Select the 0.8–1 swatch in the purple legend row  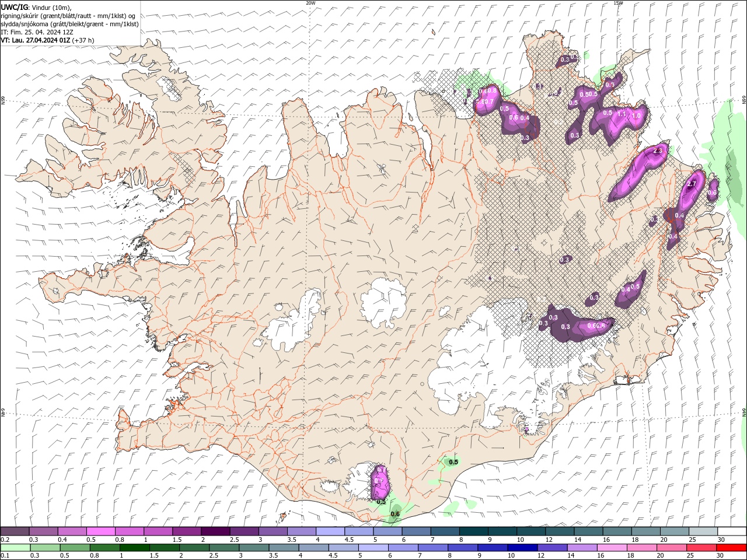pyautogui.click(x=130, y=531)
